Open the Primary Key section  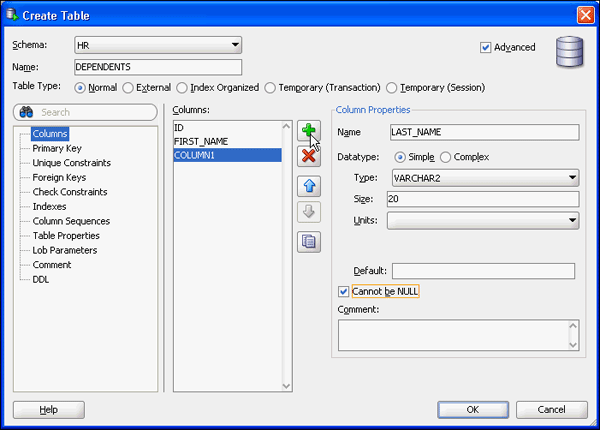point(57,148)
